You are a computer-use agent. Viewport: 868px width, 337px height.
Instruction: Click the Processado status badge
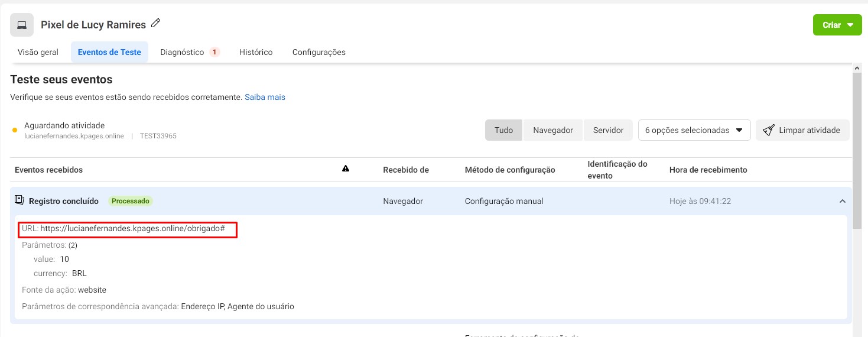tap(130, 201)
